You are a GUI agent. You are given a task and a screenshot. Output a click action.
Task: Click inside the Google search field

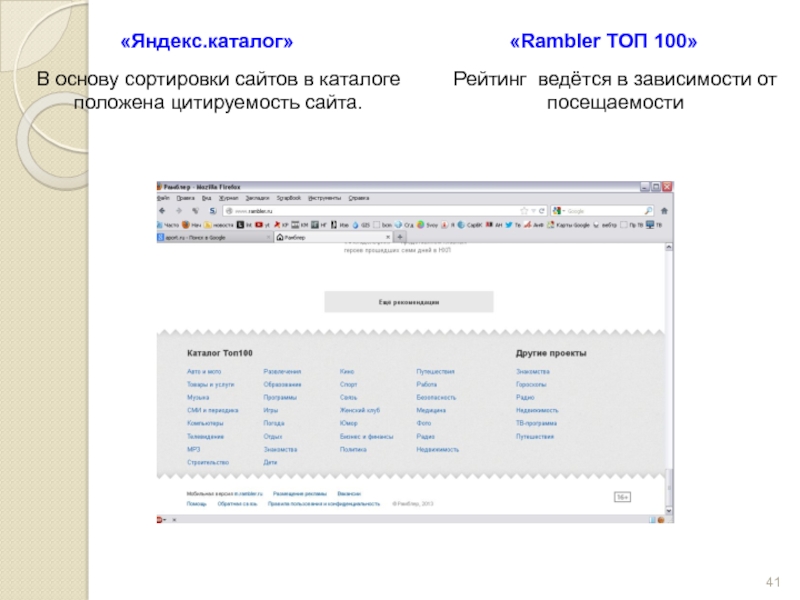click(602, 211)
